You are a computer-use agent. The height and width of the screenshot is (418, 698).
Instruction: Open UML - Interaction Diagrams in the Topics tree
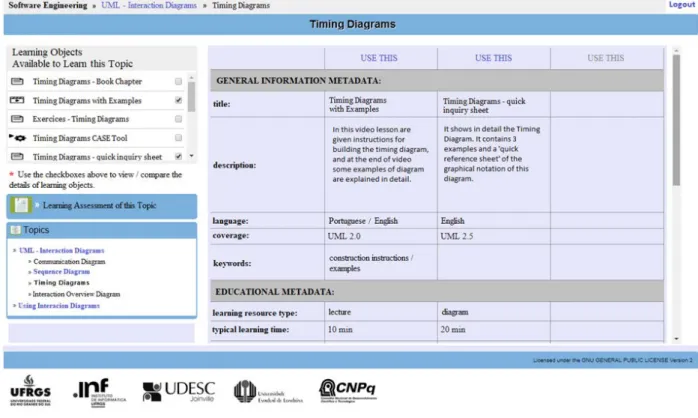(x=61, y=251)
